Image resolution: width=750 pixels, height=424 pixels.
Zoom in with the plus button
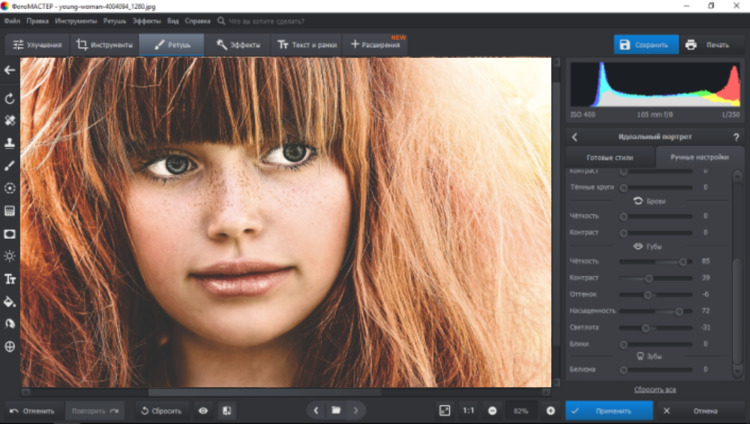[550, 410]
